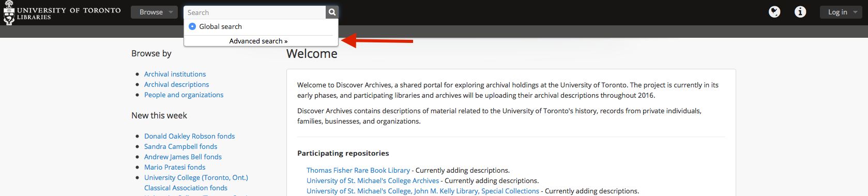The width and height of the screenshot is (868, 196).
Task: Click into the Search input field
Action: [255, 12]
